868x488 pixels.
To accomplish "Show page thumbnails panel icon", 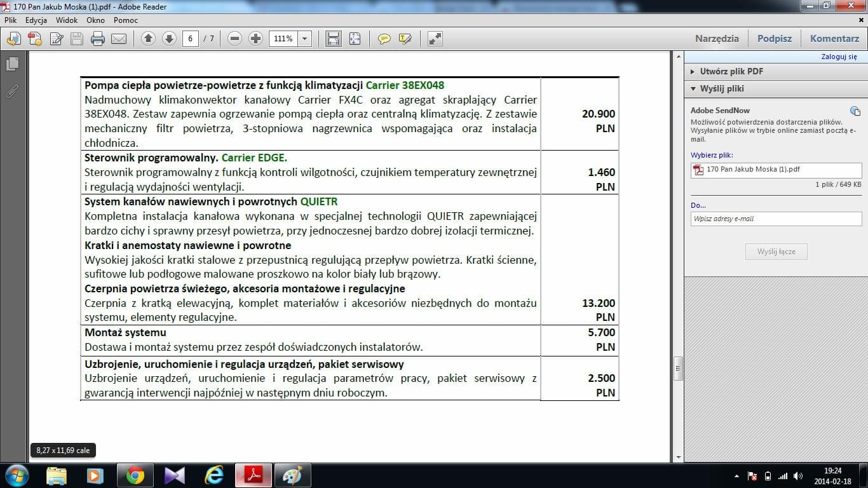I will pyautogui.click(x=11, y=64).
